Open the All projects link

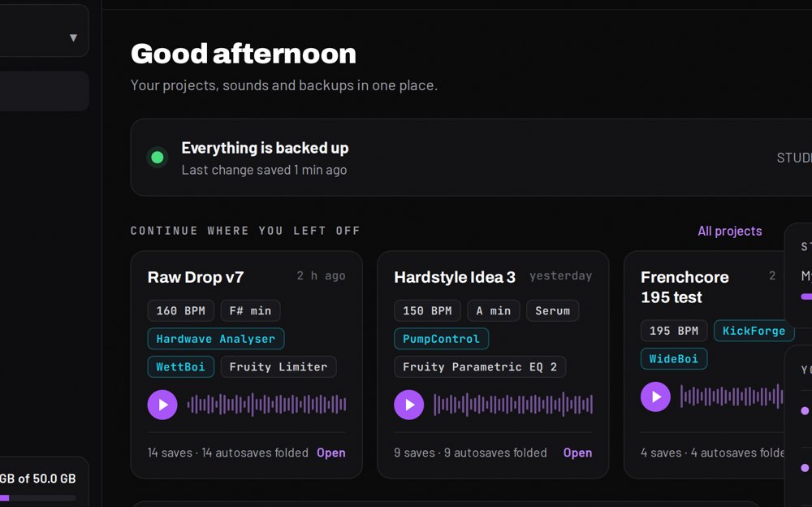click(730, 231)
